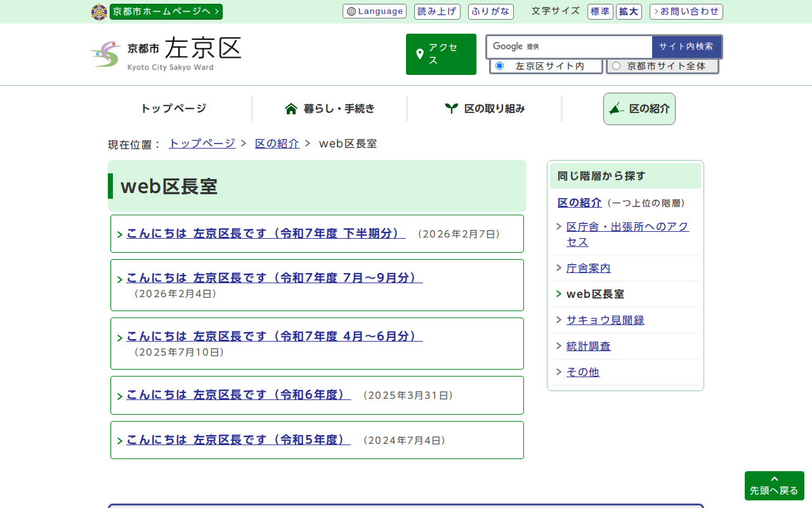Expand the 庁舎案内 sidebar item
Screen dimensions: 812x508
[588, 268]
